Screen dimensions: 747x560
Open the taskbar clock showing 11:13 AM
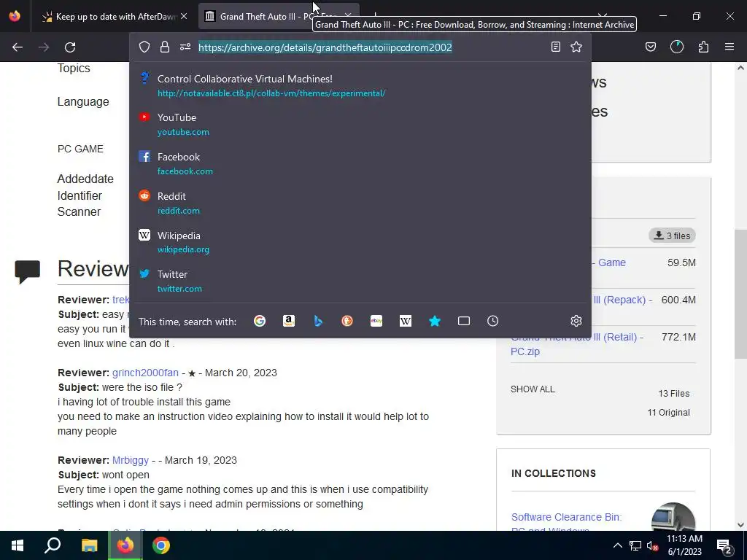point(684,545)
